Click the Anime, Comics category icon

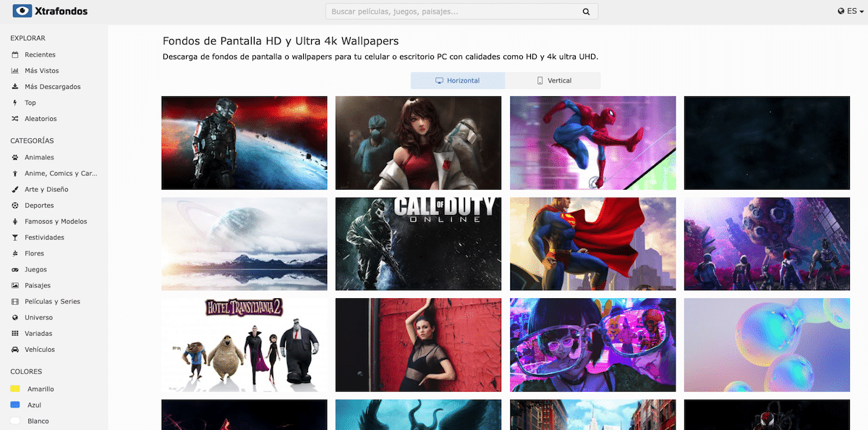tap(15, 174)
